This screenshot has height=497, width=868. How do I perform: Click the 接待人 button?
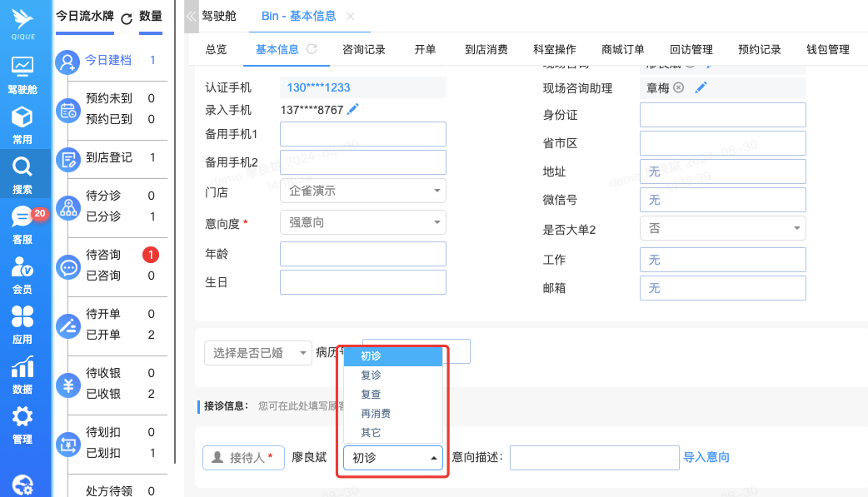click(x=243, y=457)
